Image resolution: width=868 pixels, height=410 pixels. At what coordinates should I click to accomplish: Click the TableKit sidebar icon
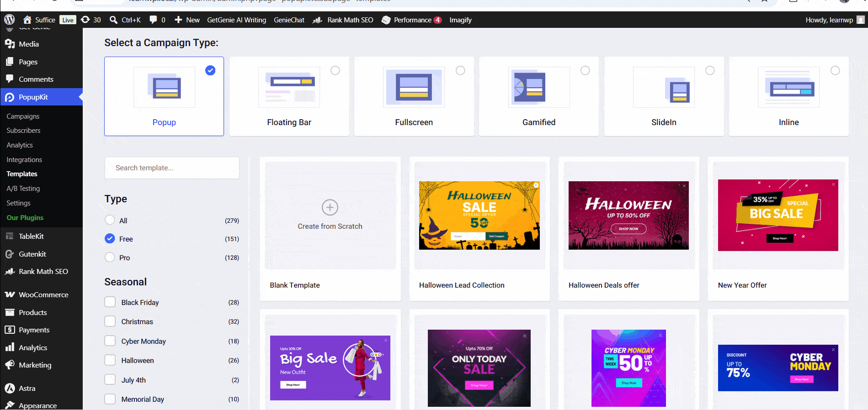pyautogui.click(x=10, y=236)
